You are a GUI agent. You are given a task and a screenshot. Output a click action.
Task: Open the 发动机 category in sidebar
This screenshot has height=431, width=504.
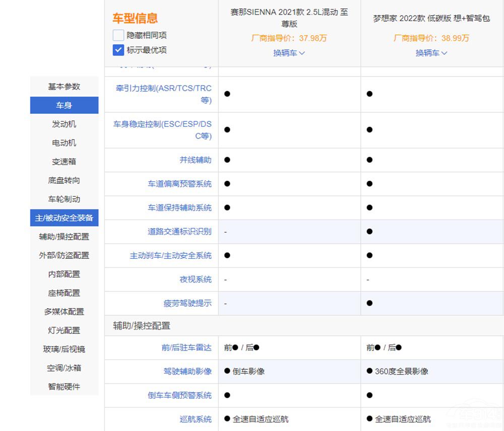[x=64, y=124]
